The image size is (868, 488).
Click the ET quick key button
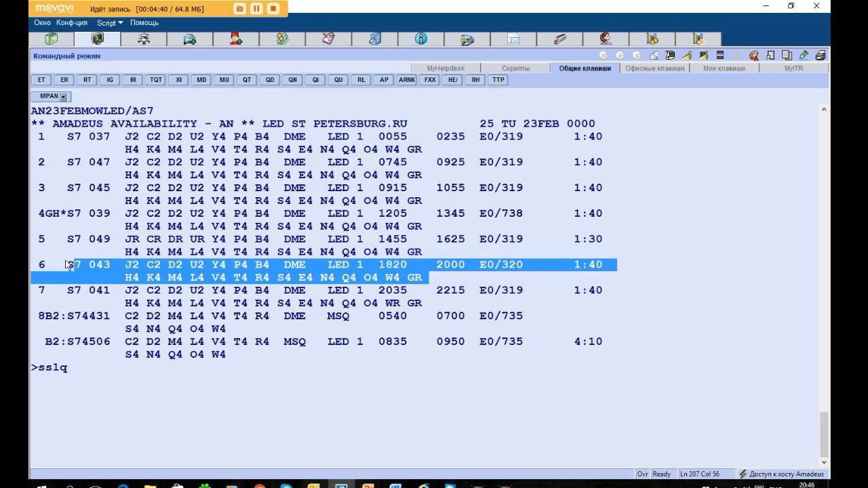42,80
